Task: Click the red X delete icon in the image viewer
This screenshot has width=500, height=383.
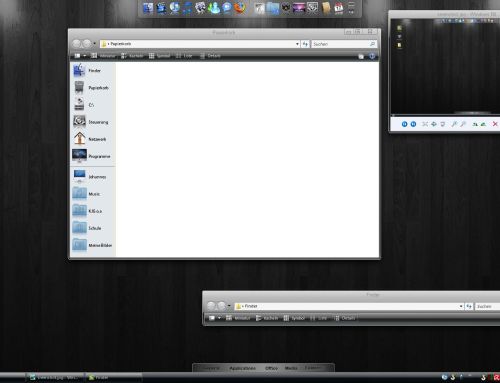Action: pos(495,124)
